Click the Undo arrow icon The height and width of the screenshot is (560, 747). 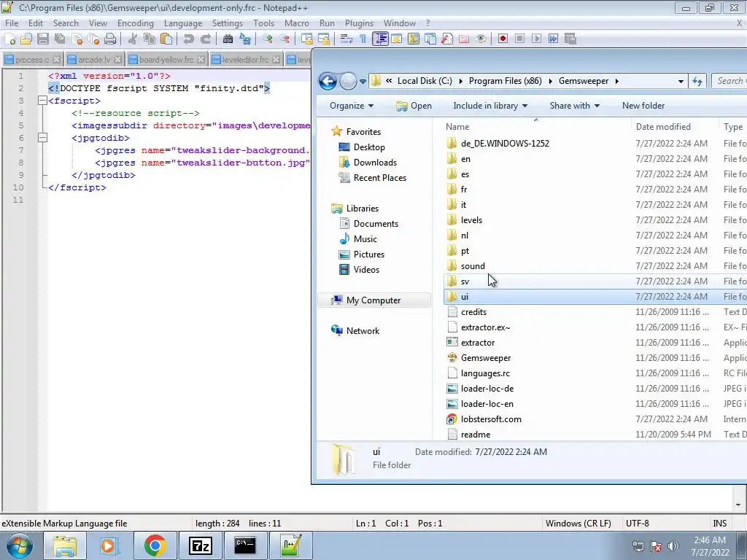pos(189,39)
